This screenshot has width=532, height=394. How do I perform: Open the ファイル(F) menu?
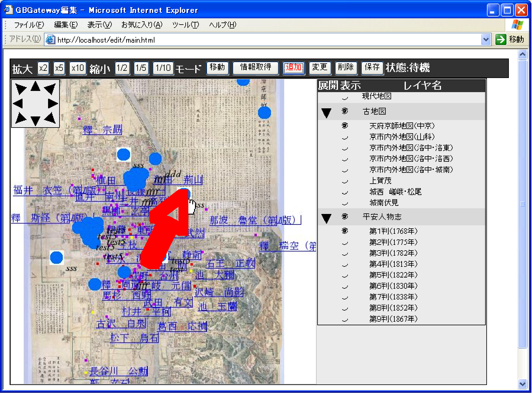pyautogui.click(x=29, y=25)
